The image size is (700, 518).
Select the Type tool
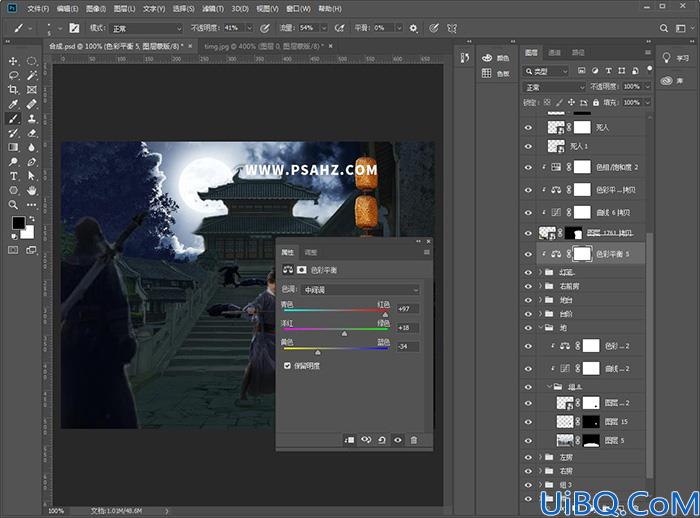(13, 176)
